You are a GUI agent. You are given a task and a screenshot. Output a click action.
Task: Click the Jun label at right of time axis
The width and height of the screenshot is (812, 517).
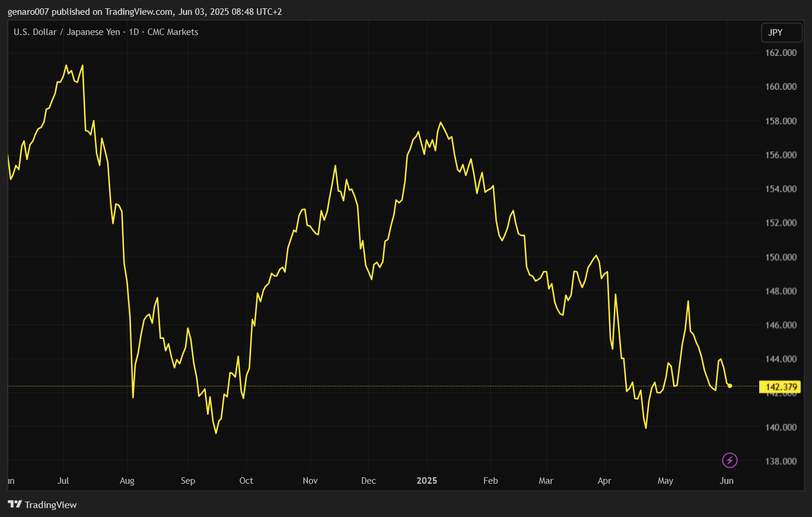[727, 481]
